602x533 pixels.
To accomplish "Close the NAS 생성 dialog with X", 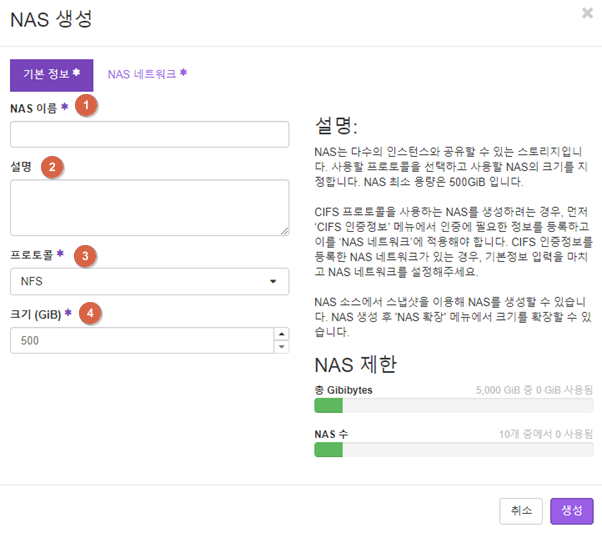I will click(587, 13).
